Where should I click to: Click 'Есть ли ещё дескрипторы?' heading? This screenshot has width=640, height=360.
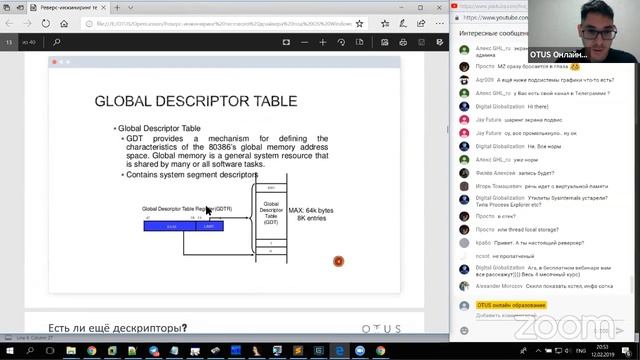pyautogui.click(x=118, y=328)
